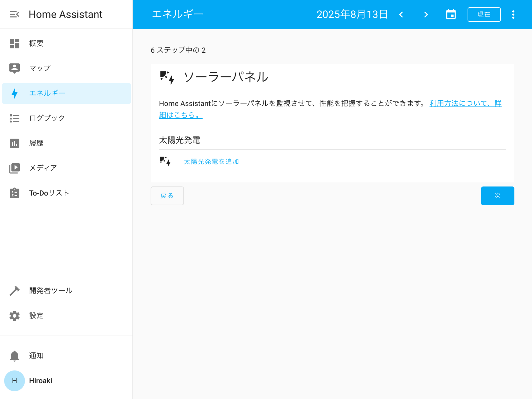Click the ログブック list icon
This screenshot has width=532, height=399.
click(14, 118)
